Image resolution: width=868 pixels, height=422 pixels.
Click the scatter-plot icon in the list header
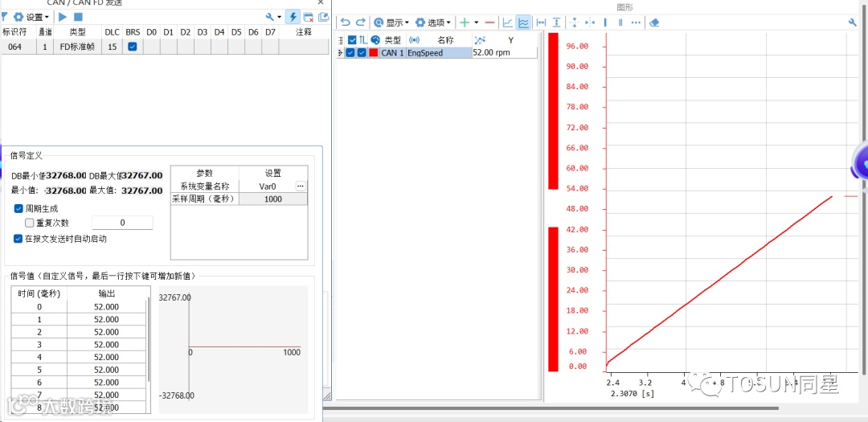click(x=480, y=40)
